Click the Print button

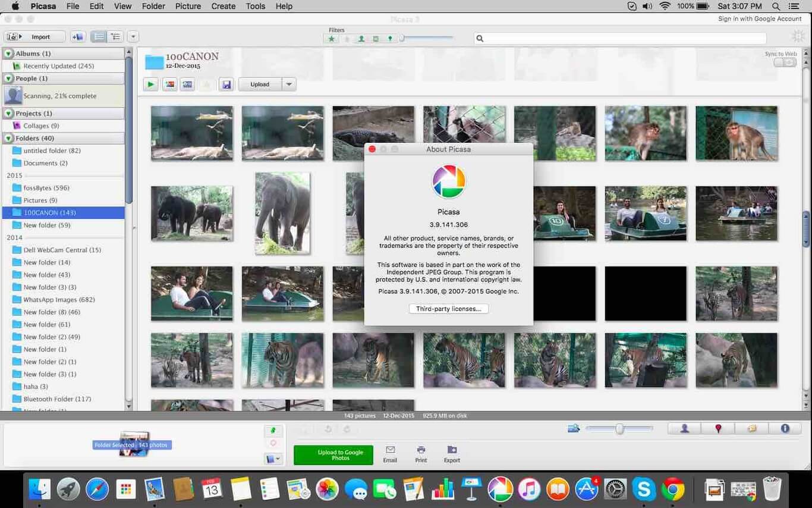coord(421,454)
